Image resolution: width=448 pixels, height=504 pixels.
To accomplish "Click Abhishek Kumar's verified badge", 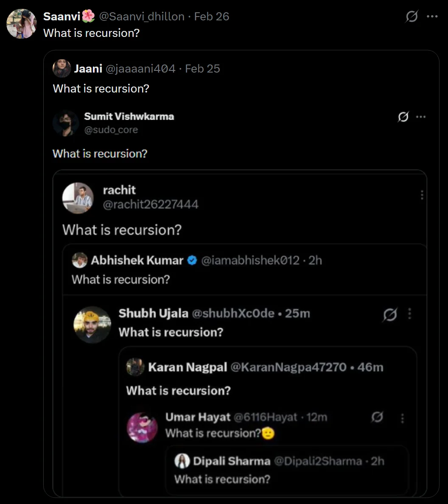I will pos(192,260).
